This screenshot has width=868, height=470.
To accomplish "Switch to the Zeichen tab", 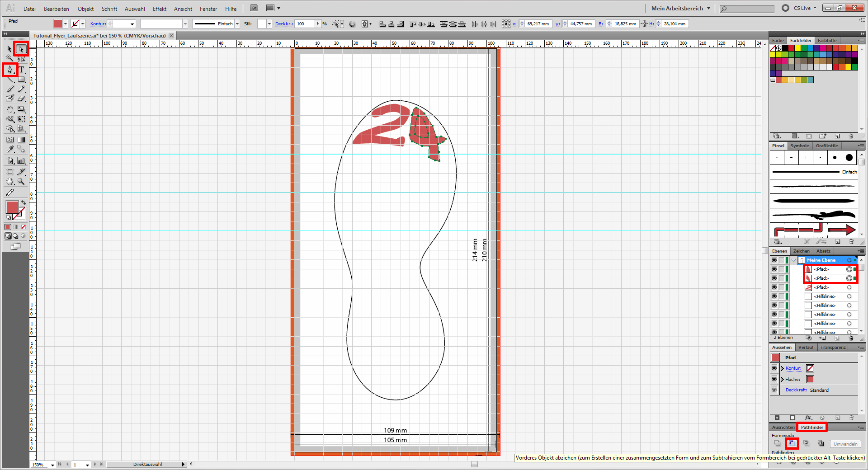I will click(801, 251).
